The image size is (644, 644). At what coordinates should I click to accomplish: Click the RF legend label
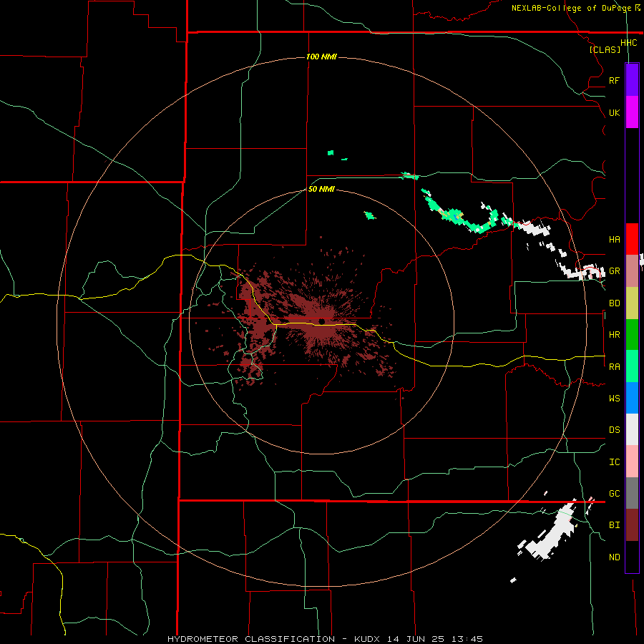614,80
